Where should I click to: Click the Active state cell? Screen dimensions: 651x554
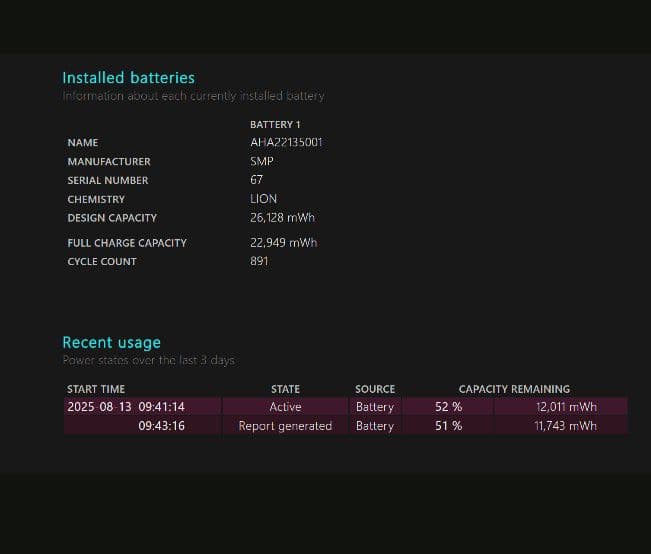pyautogui.click(x=285, y=407)
